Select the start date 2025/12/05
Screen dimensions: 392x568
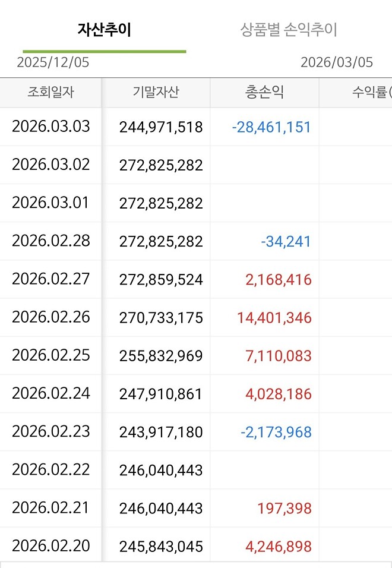[53, 62]
